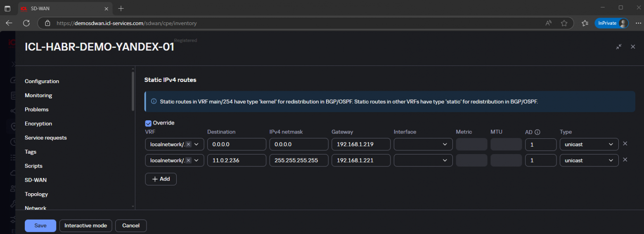Remove the 0.0.0.0 route row
The height and width of the screenshot is (234, 644).
(x=625, y=144)
